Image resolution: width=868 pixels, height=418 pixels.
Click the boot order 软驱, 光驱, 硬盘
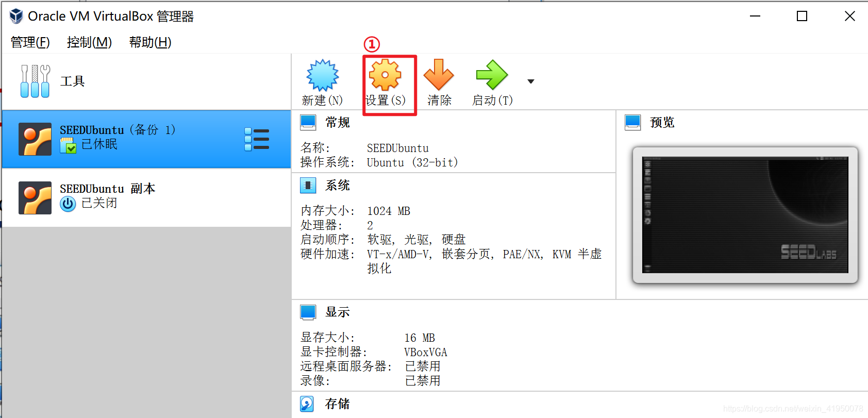click(x=416, y=240)
